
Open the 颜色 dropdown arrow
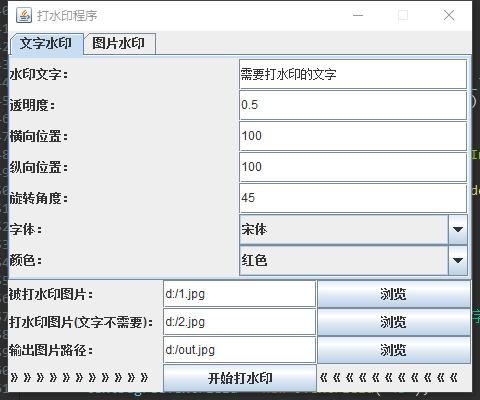pos(458,260)
